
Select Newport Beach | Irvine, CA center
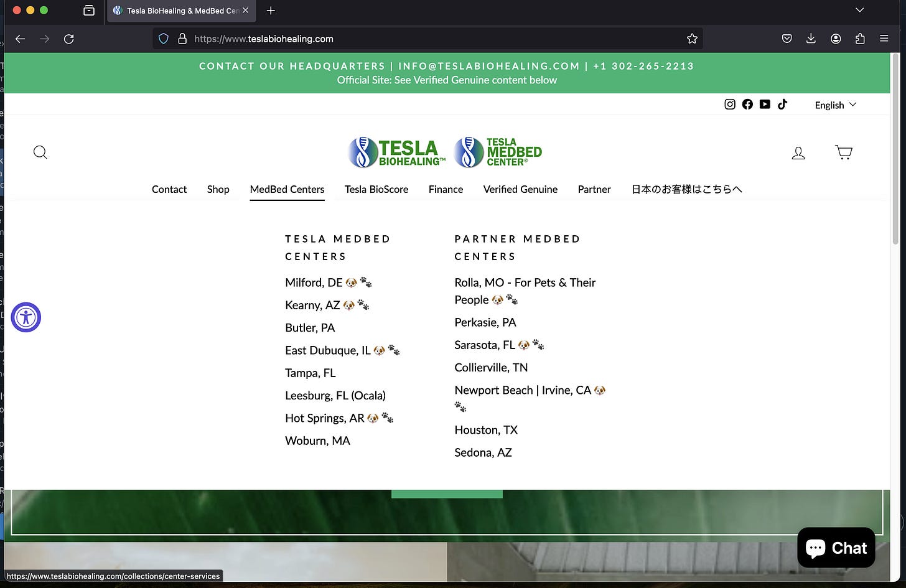click(x=530, y=398)
